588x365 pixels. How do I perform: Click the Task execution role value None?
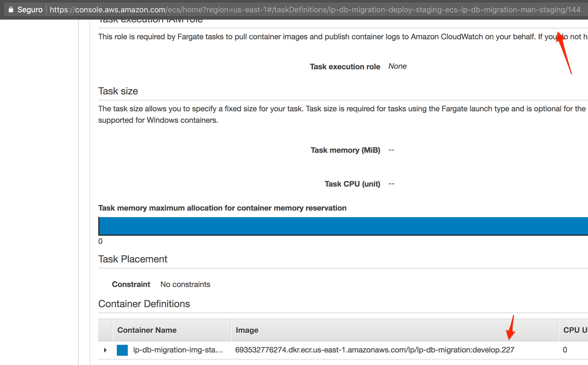click(397, 66)
